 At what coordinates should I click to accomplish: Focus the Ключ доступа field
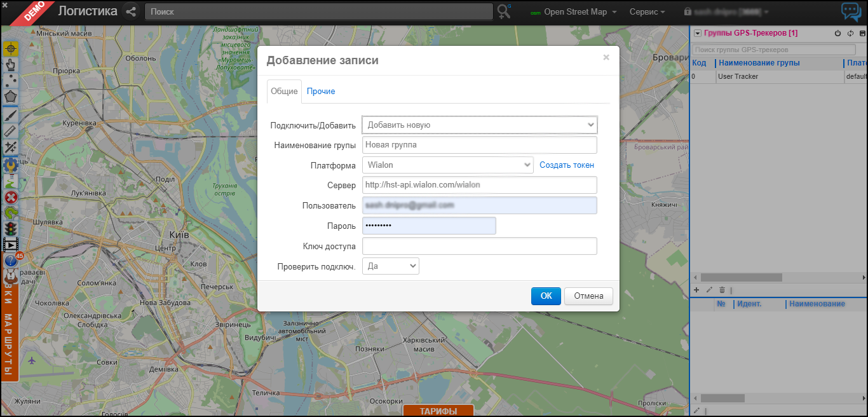point(480,246)
